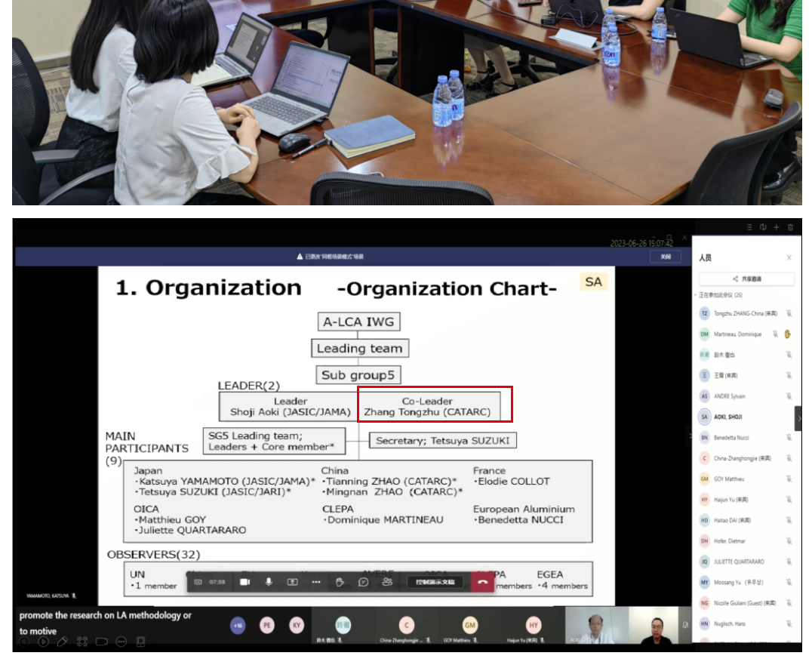Click the share screen icon
The width and height of the screenshot is (812, 665).
point(292,582)
